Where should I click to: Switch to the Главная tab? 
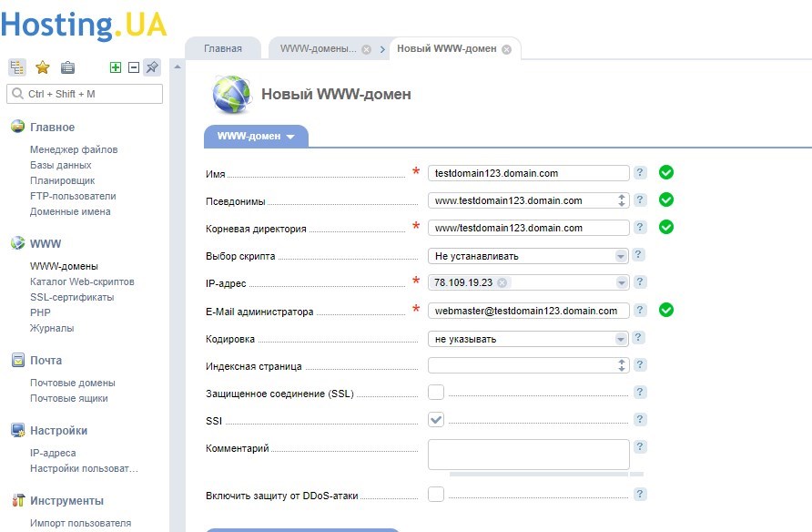pyautogui.click(x=222, y=49)
